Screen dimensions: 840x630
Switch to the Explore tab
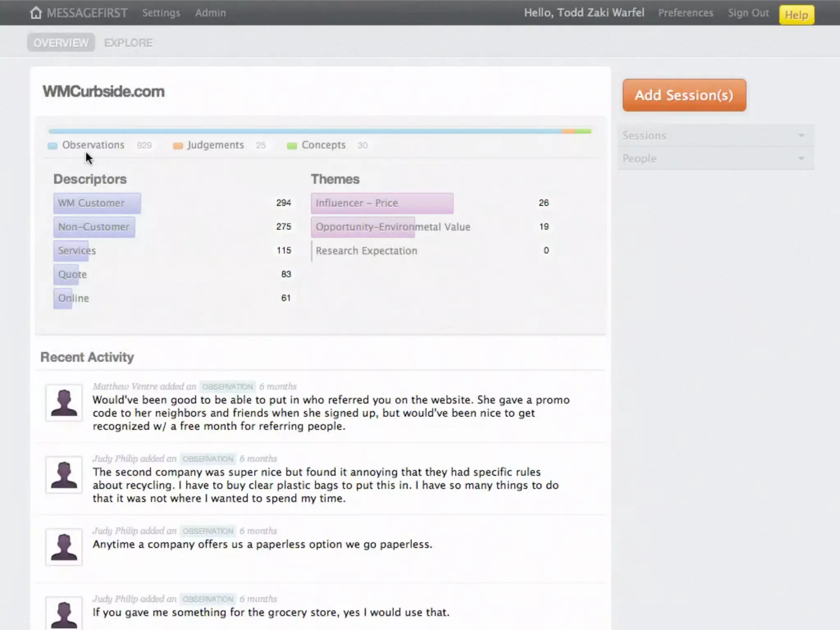[128, 43]
